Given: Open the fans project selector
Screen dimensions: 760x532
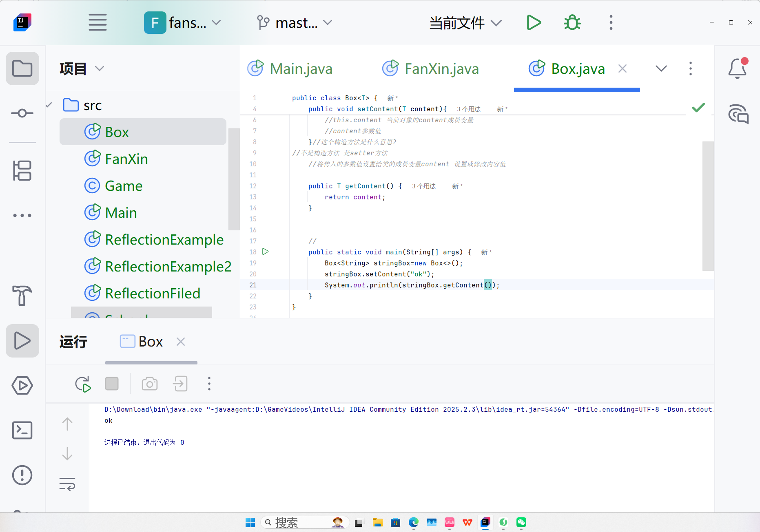Looking at the screenshot, I should pos(182,22).
